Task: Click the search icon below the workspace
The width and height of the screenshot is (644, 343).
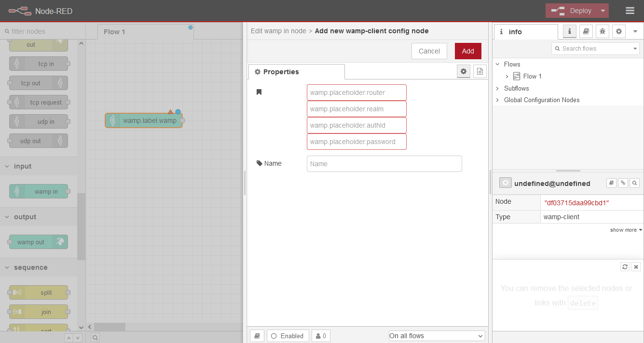Action: pos(96,338)
